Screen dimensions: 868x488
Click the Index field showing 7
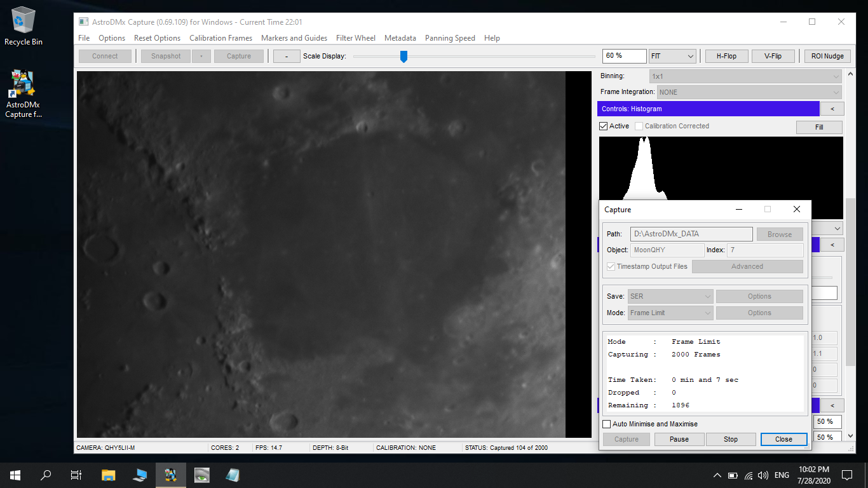coord(765,250)
